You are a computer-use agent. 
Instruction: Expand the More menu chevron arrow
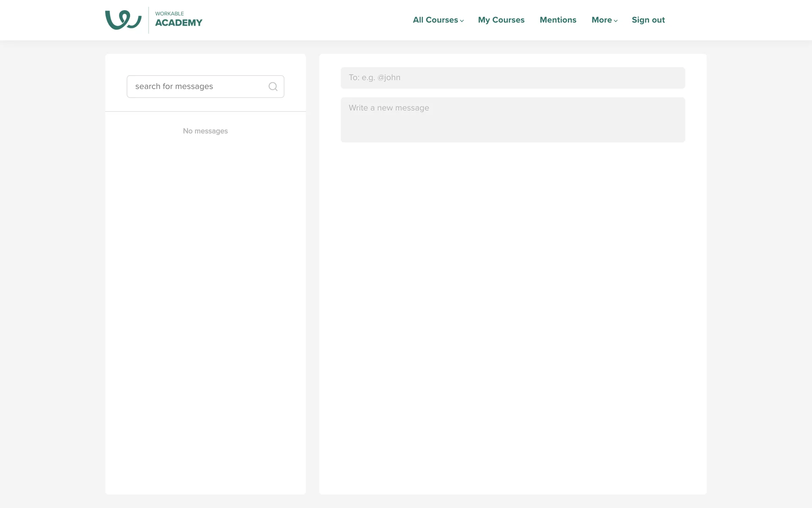click(x=616, y=21)
